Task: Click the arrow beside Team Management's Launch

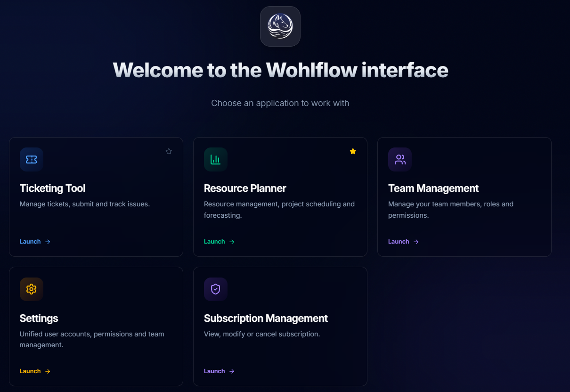Action: 416,242
